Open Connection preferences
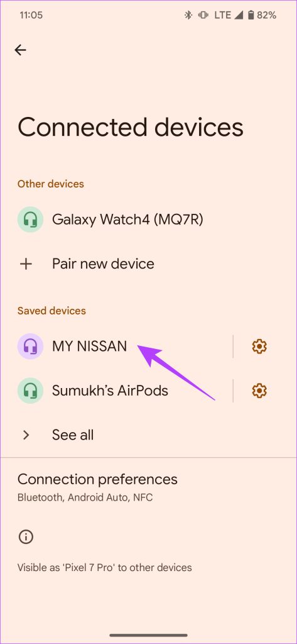 coord(148,487)
